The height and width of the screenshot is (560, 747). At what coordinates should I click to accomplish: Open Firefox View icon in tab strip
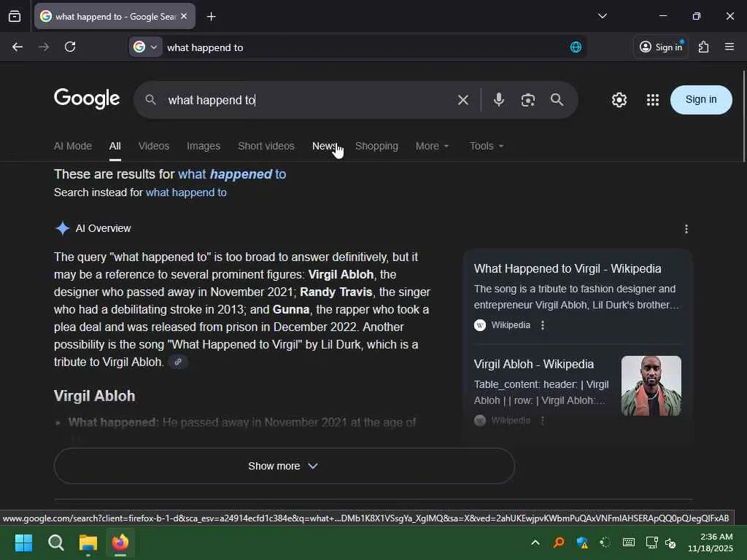coord(15,16)
